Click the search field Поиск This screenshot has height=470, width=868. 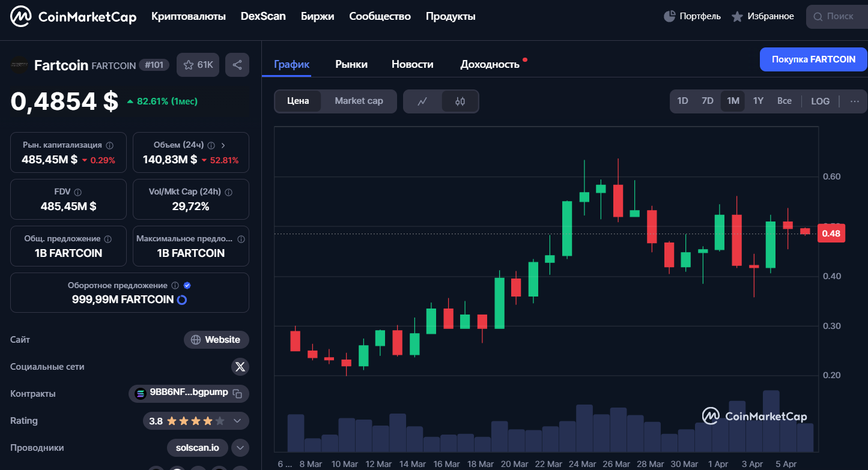[x=837, y=16]
